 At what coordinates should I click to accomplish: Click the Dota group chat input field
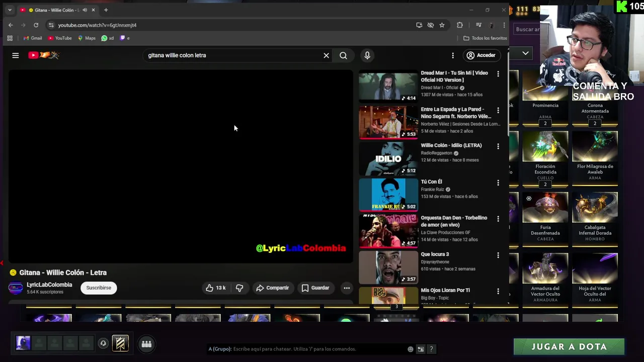pos(307,349)
